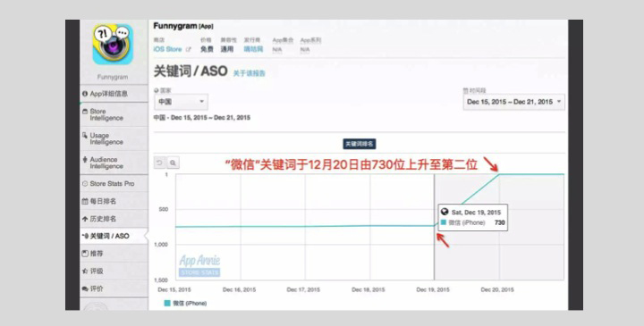
Task: Click the Usage Intelligence icon
Action: click(85, 136)
